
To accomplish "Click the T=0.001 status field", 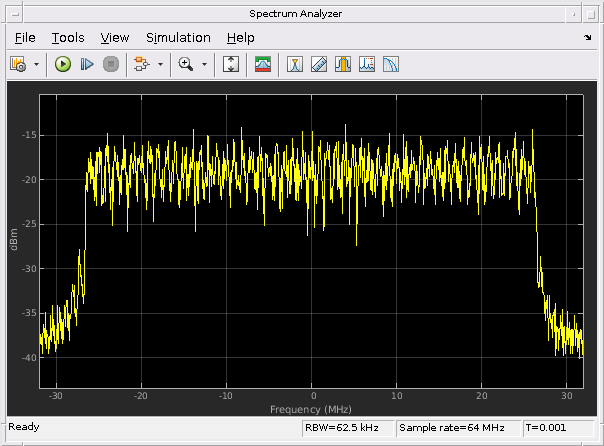I will [558, 428].
